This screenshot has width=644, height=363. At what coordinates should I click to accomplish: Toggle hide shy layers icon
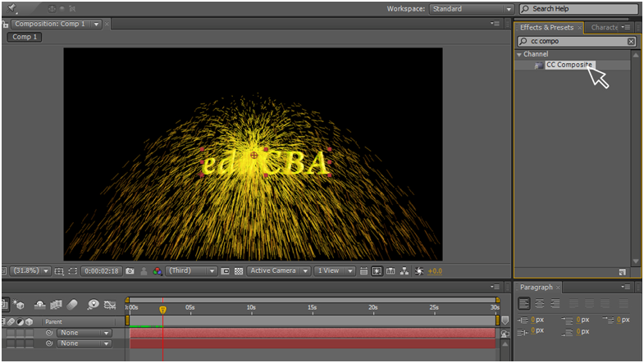point(40,304)
